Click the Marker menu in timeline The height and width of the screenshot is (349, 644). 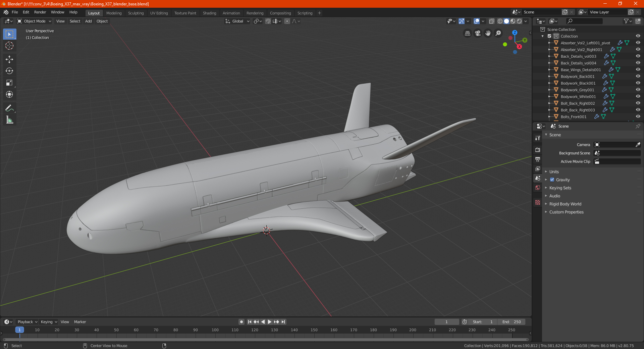[80, 322]
